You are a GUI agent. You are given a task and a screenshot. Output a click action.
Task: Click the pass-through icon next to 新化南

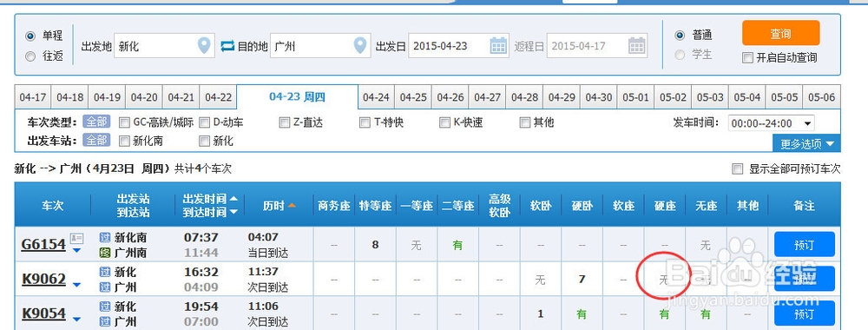(x=105, y=238)
